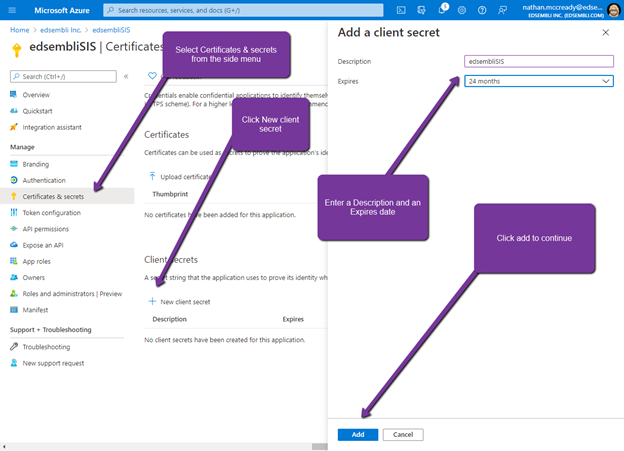The height and width of the screenshot is (451, 624).
Task: Go to edsembli Inc. breadcrumb
Action: 60,30
